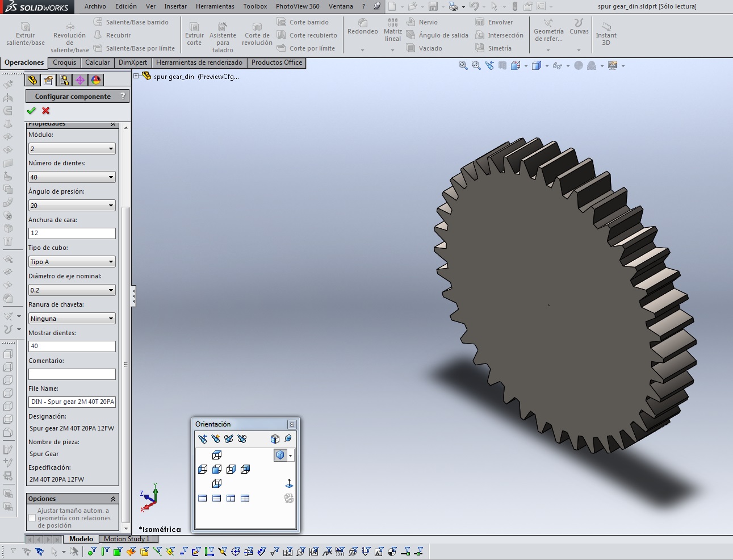733x560 pixels.
Task: Open FeatureManager design tree tab icon
Action: point(32,80)
